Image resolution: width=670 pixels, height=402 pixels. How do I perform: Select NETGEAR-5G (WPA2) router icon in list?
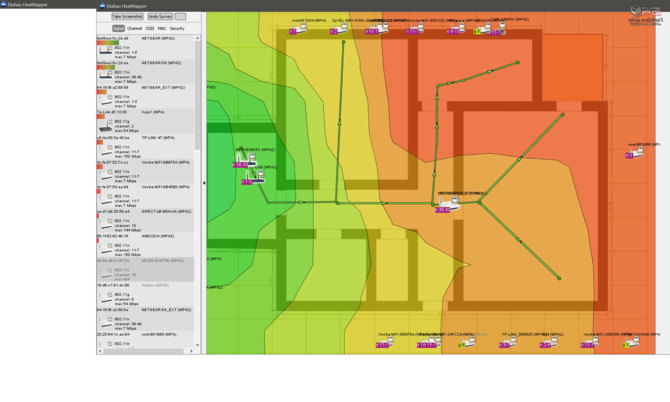pos(105,75)
